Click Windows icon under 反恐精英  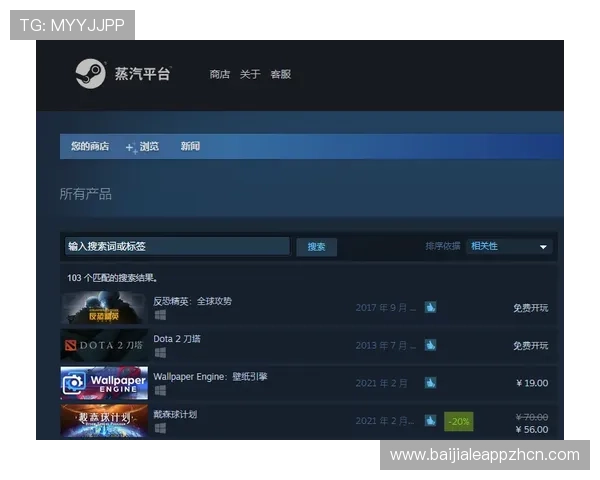pos(160,315)
